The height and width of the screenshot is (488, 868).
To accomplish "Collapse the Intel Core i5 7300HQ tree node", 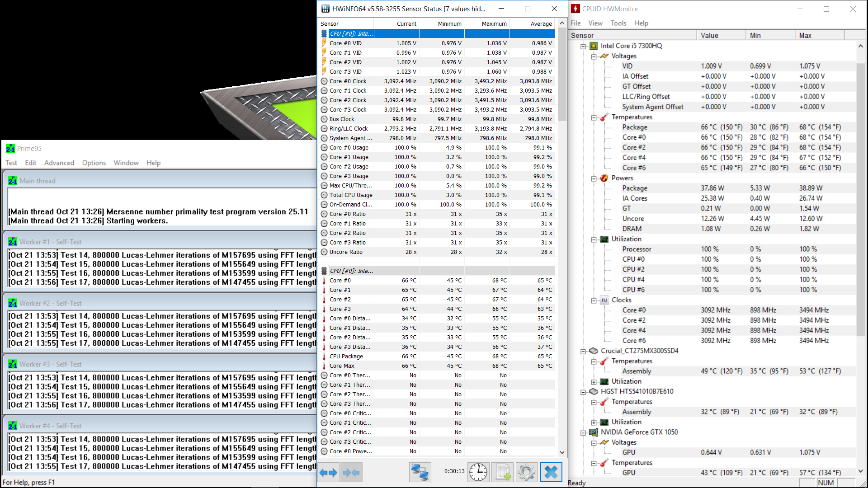I will [583, 46].
